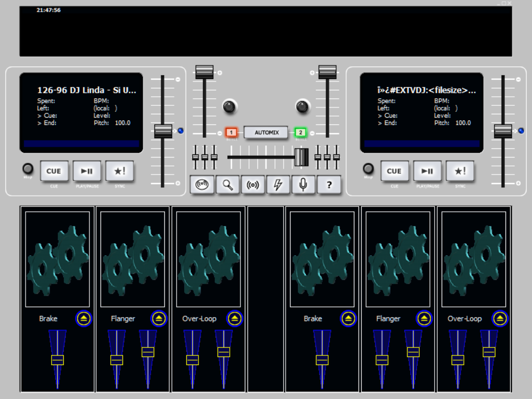Click the left deck Over-Loop gears image
The height and width of the screenshot is (399, 532).
point(209,260)
